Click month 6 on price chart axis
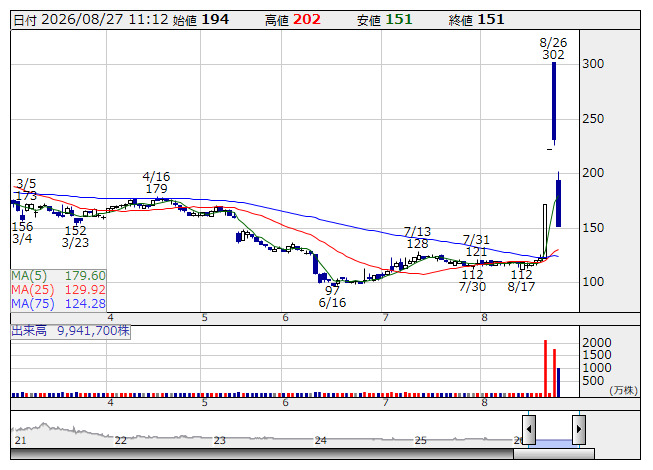The width and height of the screenshot is (653, 470). 285,318
